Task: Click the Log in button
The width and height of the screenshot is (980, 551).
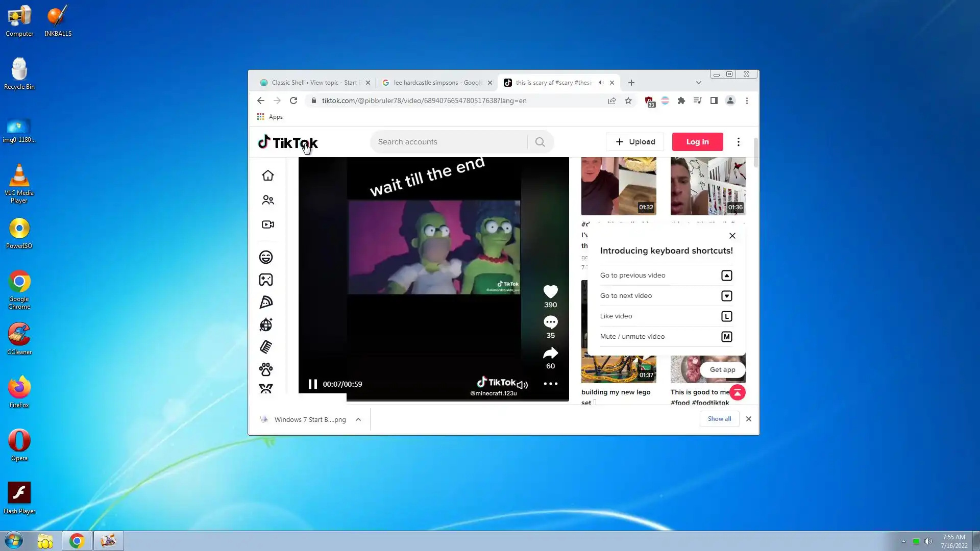Action: 697,142
